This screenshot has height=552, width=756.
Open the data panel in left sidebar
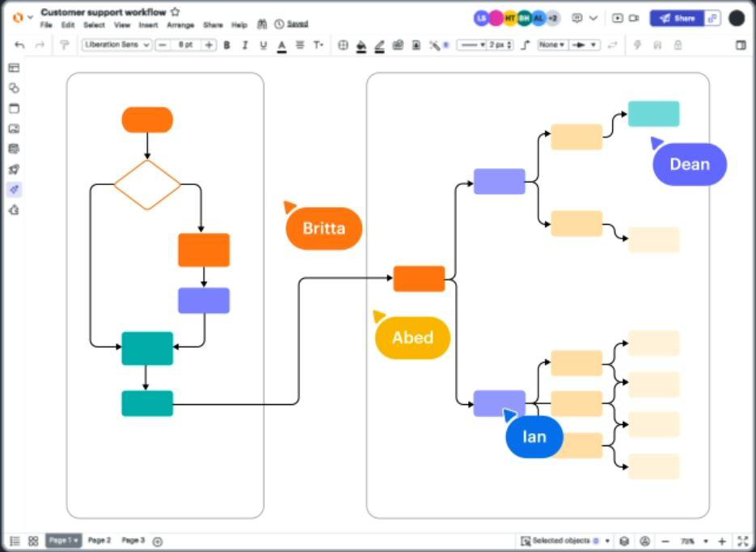(x=14, y=149)
